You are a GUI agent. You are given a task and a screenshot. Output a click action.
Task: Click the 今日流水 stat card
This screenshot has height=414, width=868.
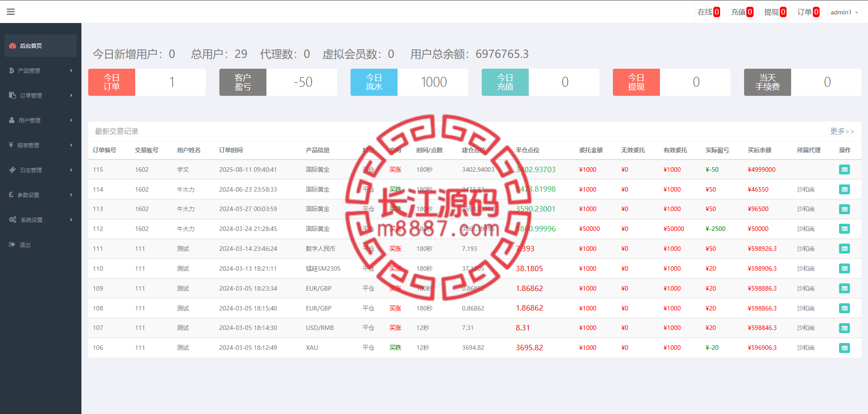(x=409, y=82)
